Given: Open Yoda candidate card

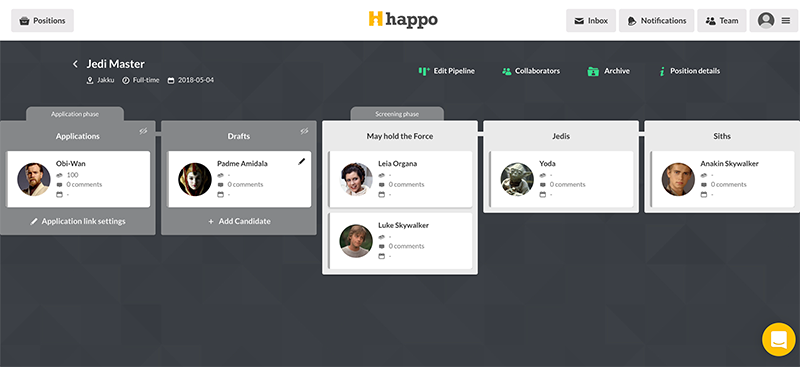Looking at the screenshot, I should pyautogui.click(x=561, y=179).
